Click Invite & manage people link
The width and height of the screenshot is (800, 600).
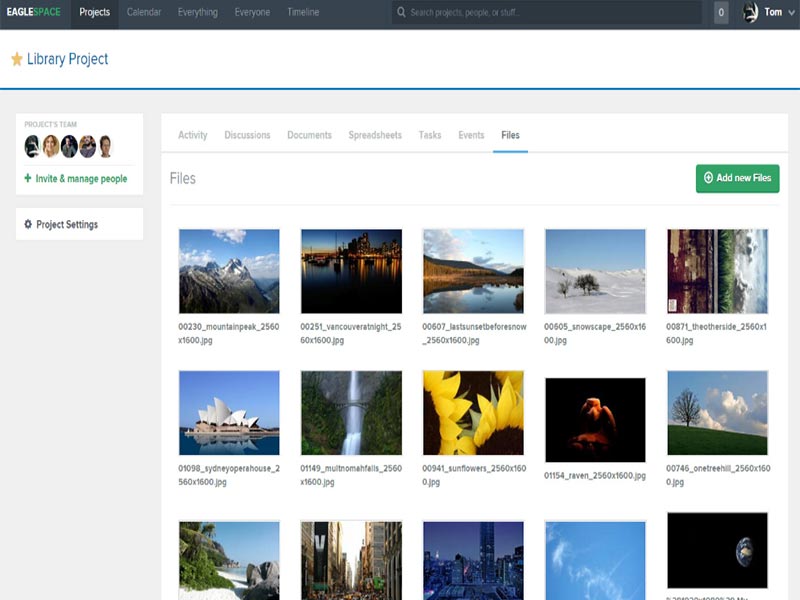click(x=81, y=179)
